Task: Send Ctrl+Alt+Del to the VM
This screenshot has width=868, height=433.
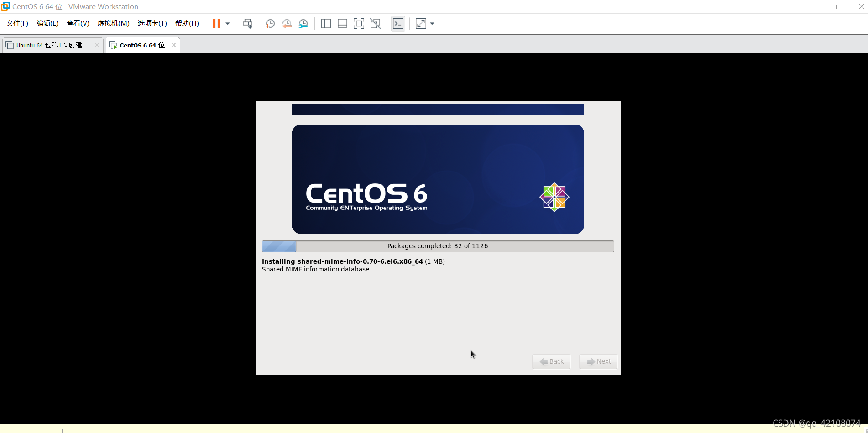Action: click(x=247, y=24)
